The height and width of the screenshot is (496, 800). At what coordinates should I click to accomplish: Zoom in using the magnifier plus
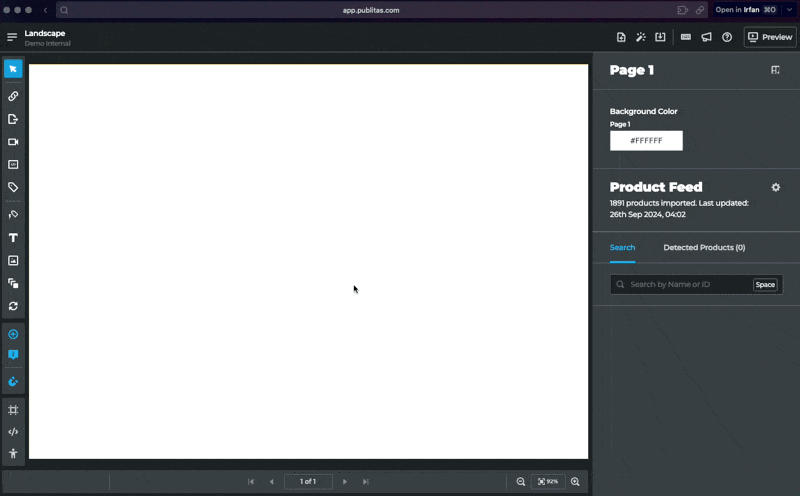pyautogui.click(x=575, y=482)
